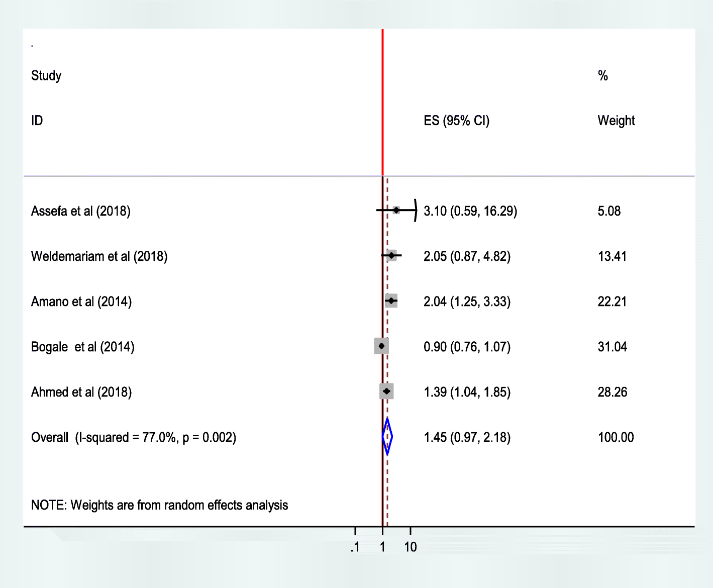Screen dimensions: 713x588
Task: Click the '1' x-axis tick label
Action: click(x=383, y=547)
